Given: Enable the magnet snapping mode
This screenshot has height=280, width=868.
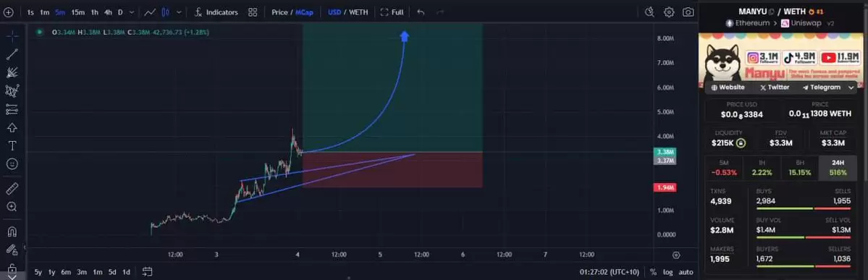Looking at the screenshot, I should point(12,232).
